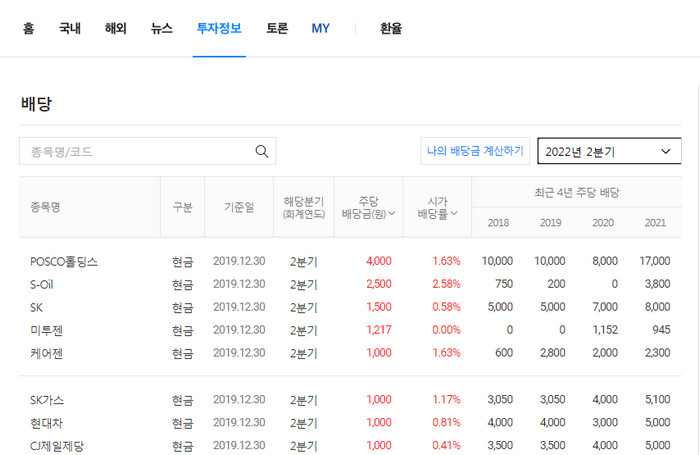Open the 국내 tab

[70, 29]
